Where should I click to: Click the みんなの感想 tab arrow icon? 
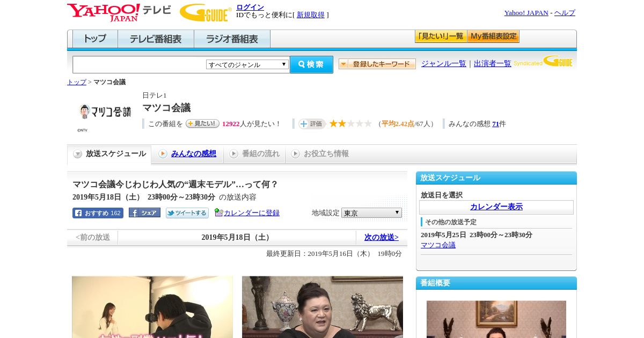[x=163, y=154]
